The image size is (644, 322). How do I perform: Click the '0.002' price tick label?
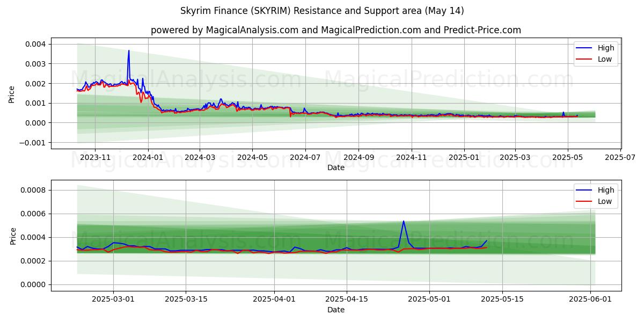pyautogui.click(x=36, y=84)
